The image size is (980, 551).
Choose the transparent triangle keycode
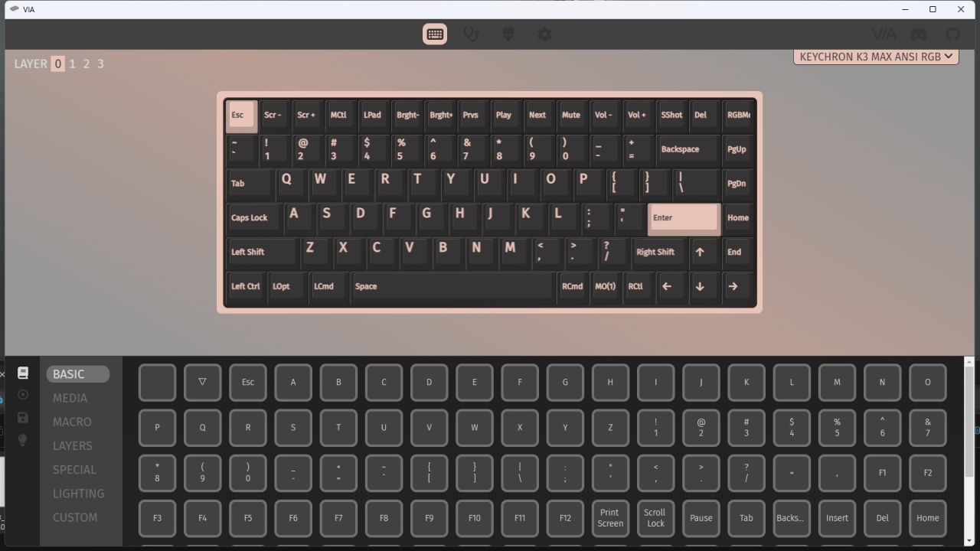(202, 382)
